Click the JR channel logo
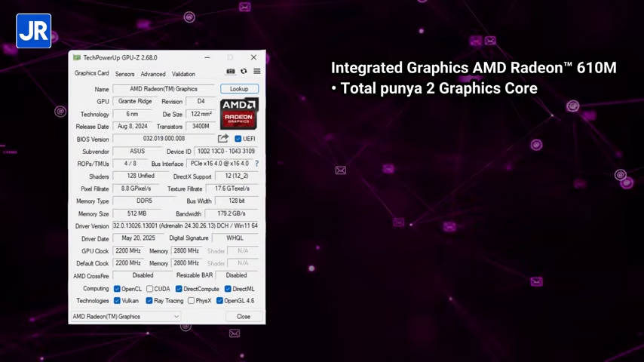The image size is (644, 362). tap(34, 31)
